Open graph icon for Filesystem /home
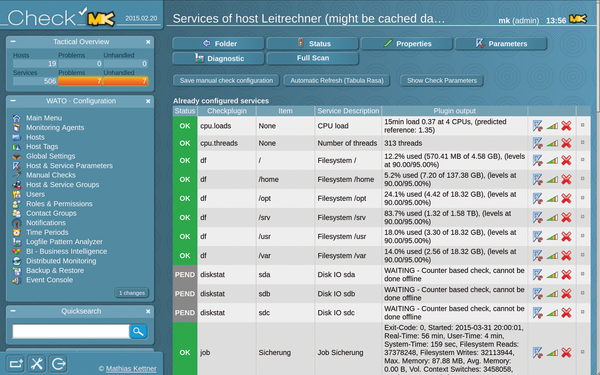Image resolution: width=600 pixels, height=375 pixels. [x=552, y=179]
